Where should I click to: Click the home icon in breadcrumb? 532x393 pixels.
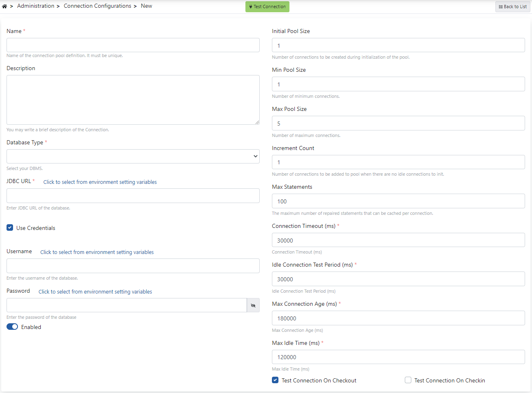coord(4,6)
